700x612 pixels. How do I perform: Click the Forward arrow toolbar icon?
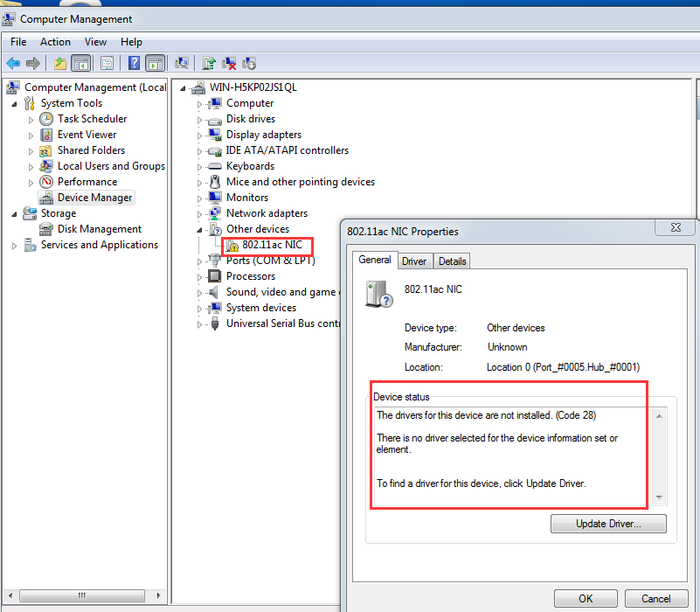point(33,64)
